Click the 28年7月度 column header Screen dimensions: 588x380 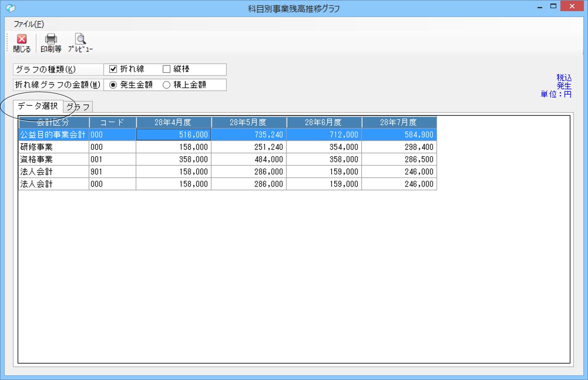pos(399,123)
